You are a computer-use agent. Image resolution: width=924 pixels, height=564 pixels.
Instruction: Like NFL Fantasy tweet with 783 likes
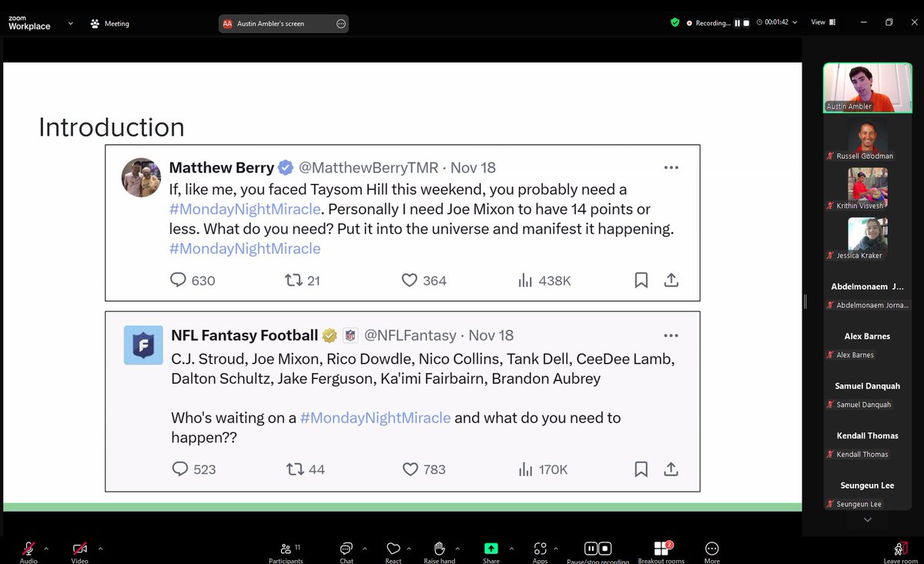[x=410, y=468]
